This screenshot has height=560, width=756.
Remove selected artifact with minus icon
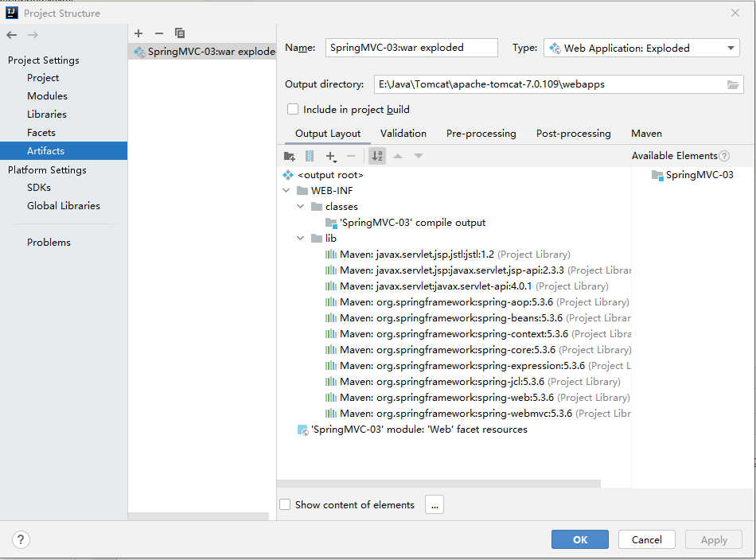tap(159, 33)
